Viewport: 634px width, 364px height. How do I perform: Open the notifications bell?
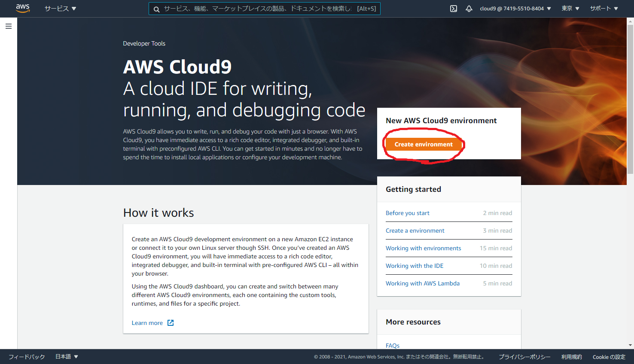pyautogui.click(x=469, y=9)
